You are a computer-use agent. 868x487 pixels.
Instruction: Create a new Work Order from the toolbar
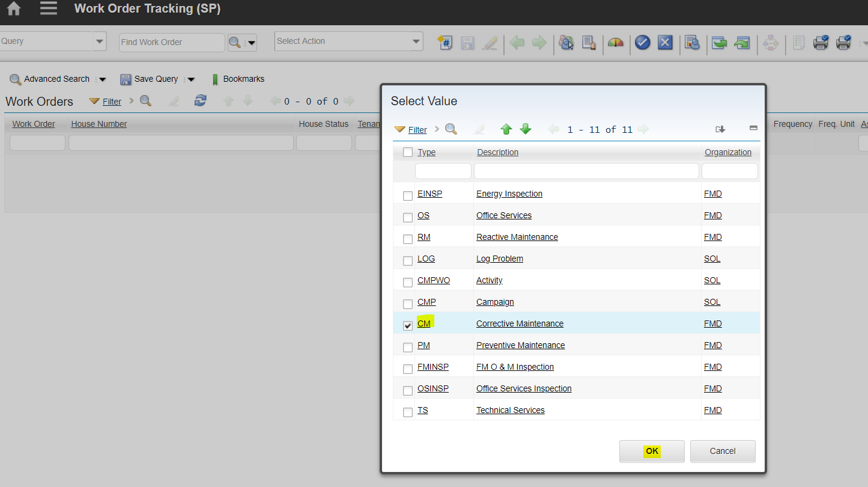click(x=445, y=43)
